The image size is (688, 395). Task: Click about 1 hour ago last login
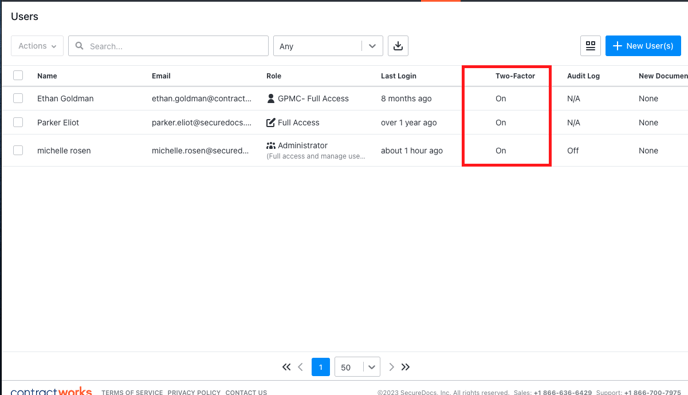[412, 151]
